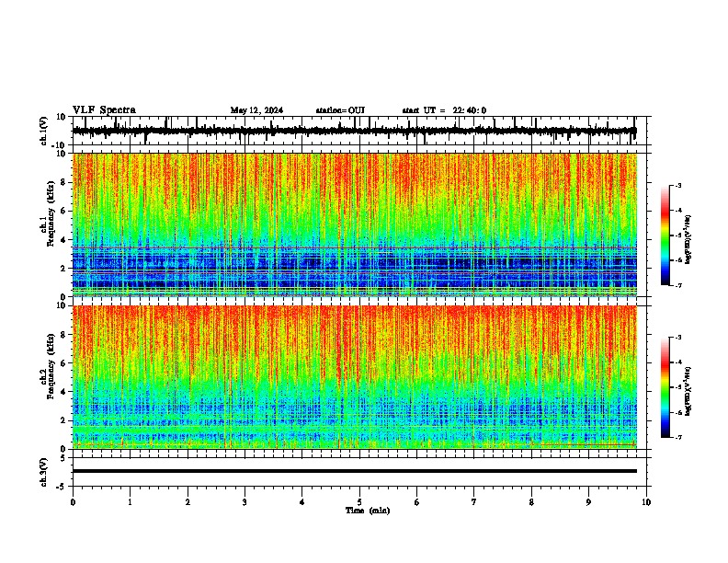Click time axis tick label "5"
The width and height of the screenshot is (728, 563).
point(359,502)
